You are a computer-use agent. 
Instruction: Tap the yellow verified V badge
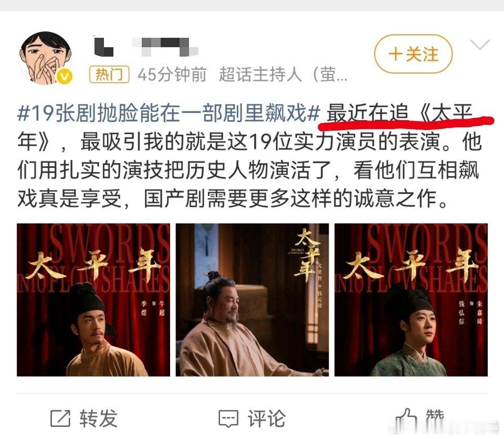pyautogui.click(x=65, y=77)
